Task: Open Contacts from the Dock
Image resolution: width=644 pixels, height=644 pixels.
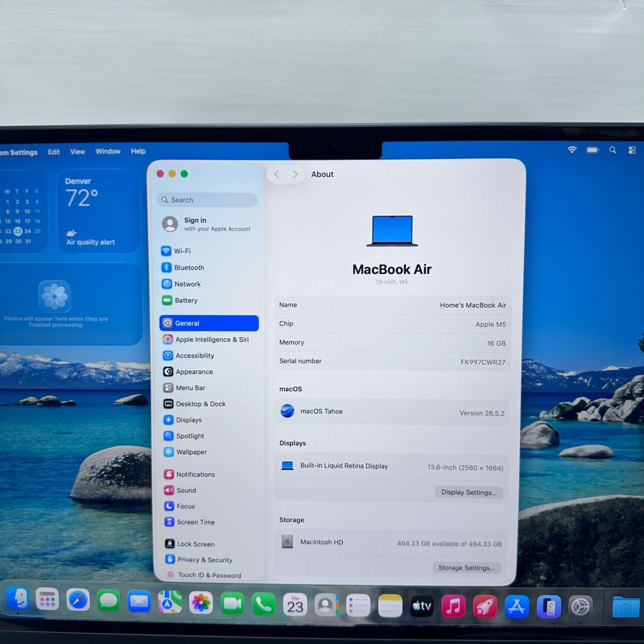Action: [x=326, y=606]
